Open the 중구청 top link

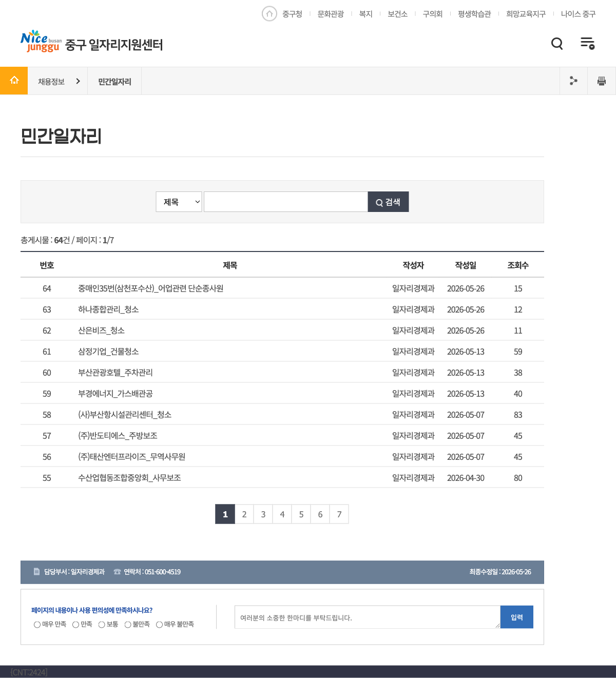tap(292, 14)
